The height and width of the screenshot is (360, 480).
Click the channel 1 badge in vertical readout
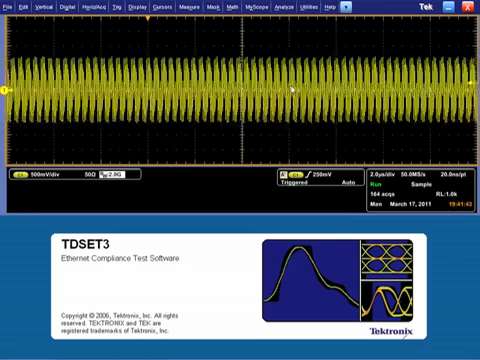pyautogui.click(x=21, y=175)
